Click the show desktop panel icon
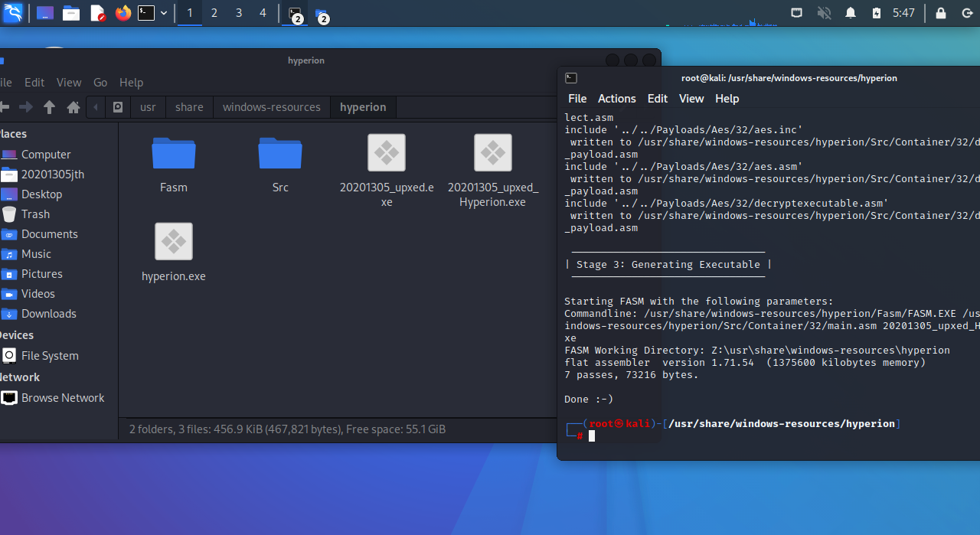This screenshot has height=535, width=980. [x=45, y=13]
